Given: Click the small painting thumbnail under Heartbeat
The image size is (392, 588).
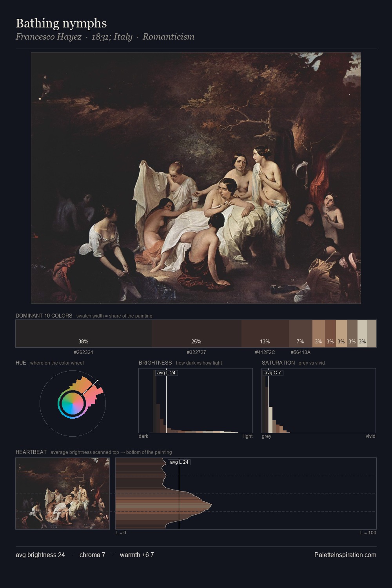Looking at the screenshot, I should tap(63, 494).
